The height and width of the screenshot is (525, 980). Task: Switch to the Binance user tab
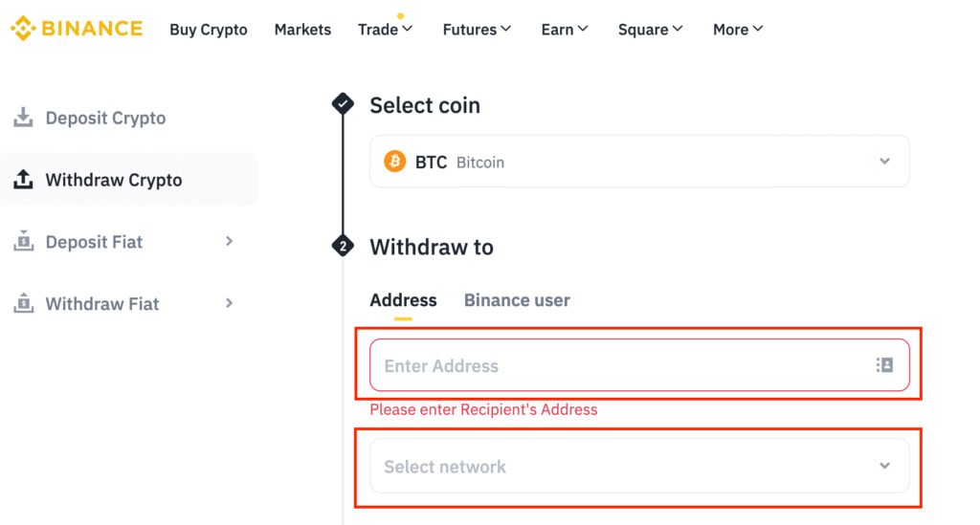[x=517, y=300]
